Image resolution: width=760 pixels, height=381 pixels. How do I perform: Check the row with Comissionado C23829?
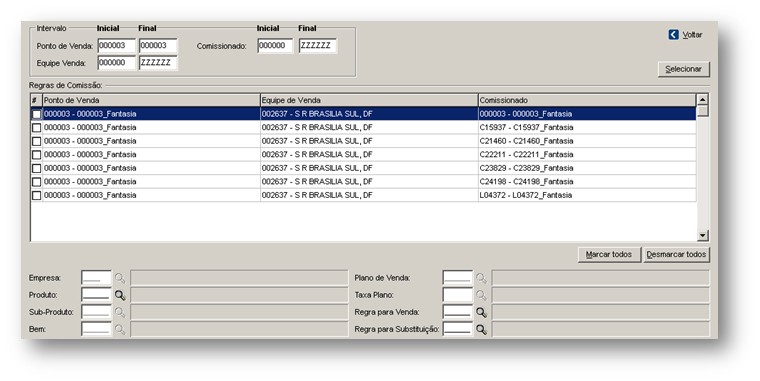click(36, 168)
